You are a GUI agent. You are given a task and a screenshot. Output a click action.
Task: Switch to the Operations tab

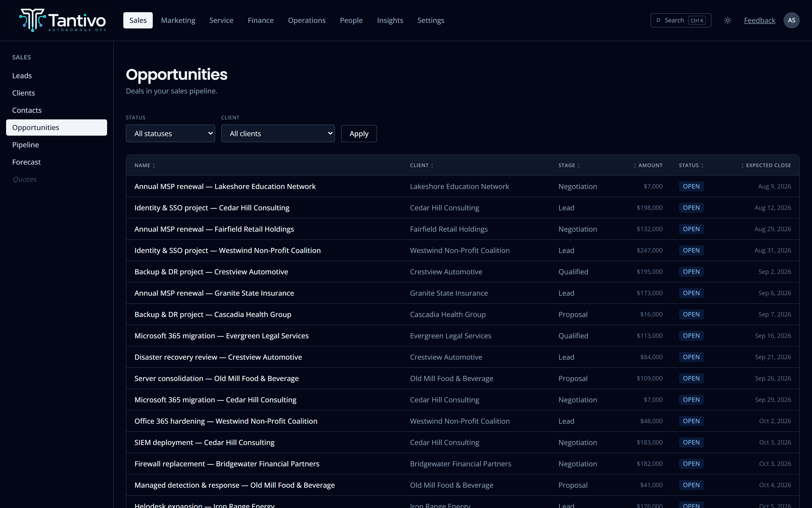[307, 21]
